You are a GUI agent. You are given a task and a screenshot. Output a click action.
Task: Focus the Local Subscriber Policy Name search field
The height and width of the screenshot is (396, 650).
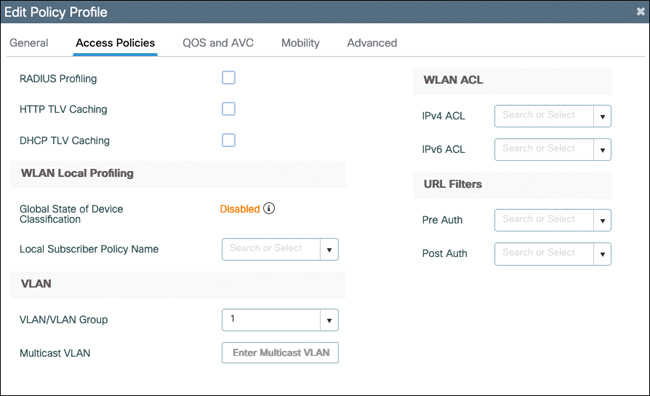(x=271, y=249)
